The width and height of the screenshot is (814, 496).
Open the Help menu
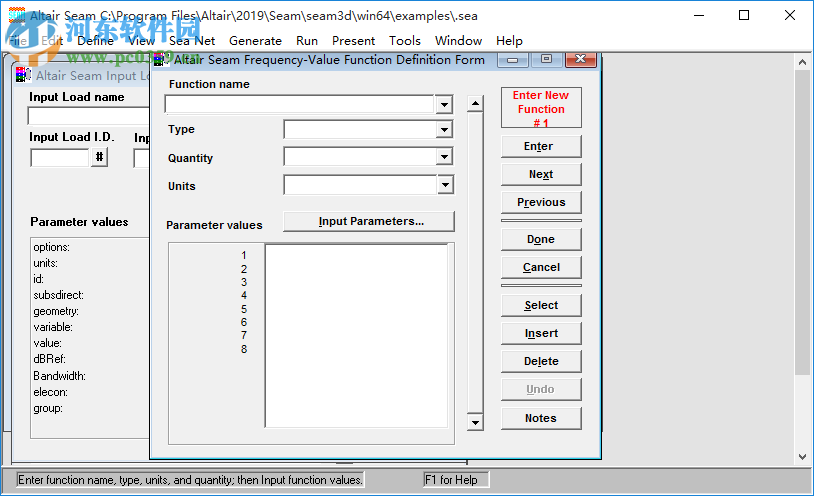click(509, 41)
